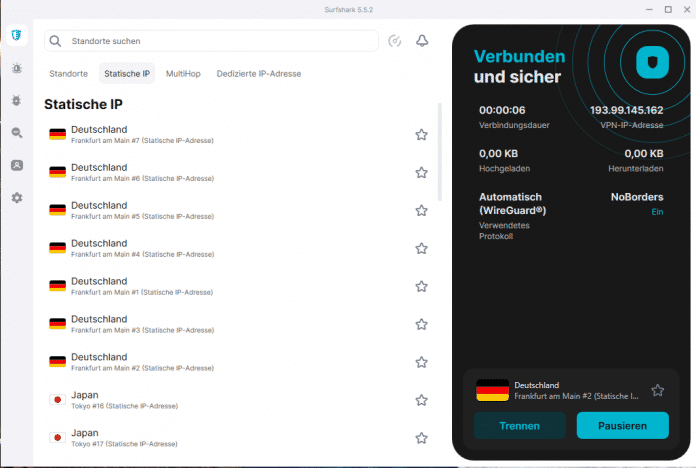
Task: Connect to Deutschland Frankfurt am Main #3
Action: pyautogui.click(x=238, y=324)
